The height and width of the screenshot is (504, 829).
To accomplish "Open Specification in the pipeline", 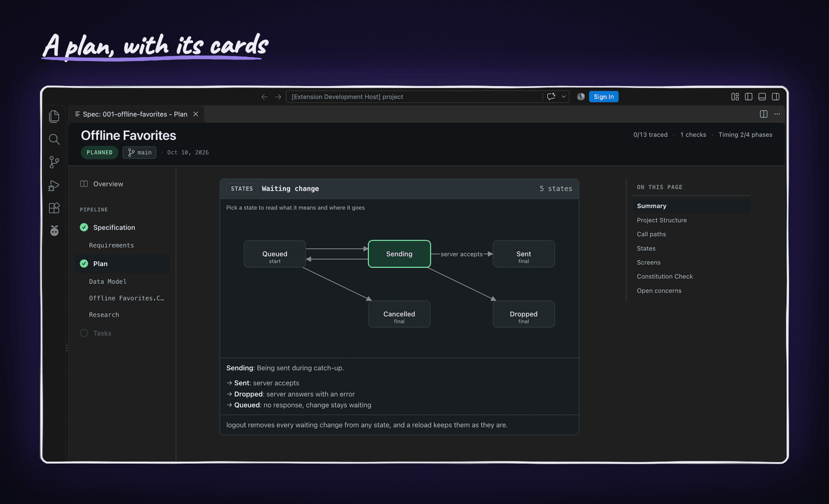I will pos(114,227).
